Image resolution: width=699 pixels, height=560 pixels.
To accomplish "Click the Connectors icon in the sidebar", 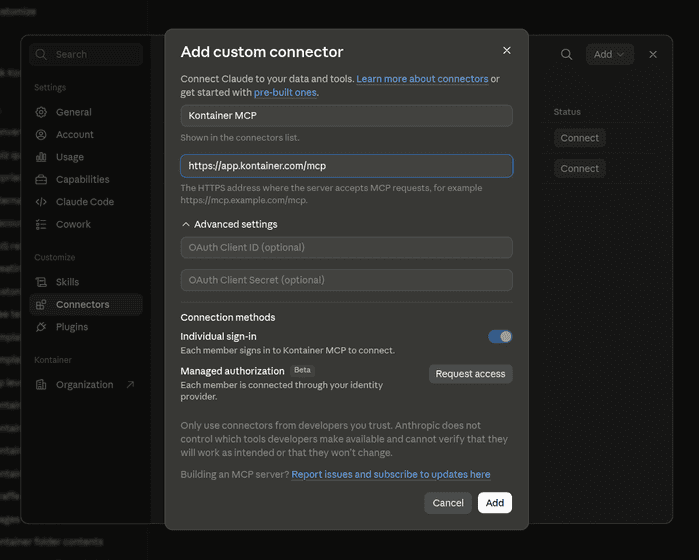I will [x=41, y=305].
